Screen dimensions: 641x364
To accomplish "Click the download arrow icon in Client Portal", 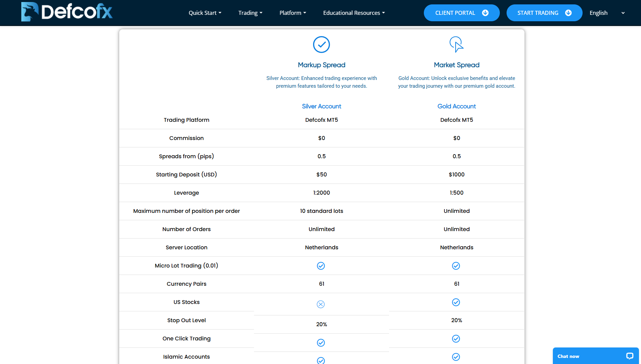I will [x=485, y=13].
